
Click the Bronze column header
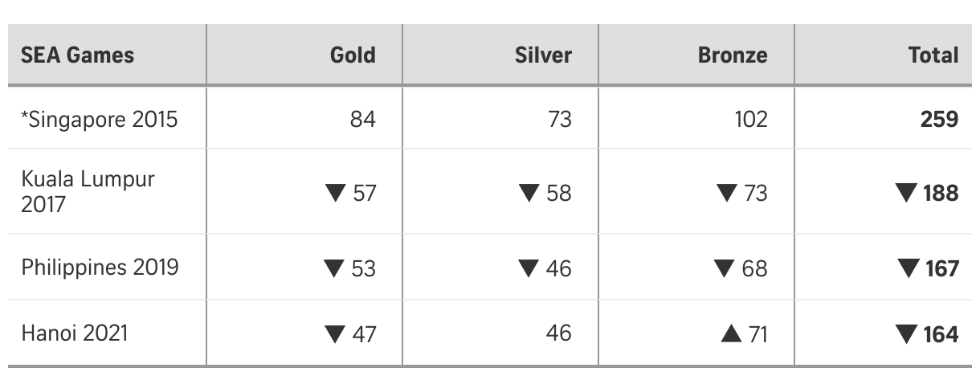(732, 55)
